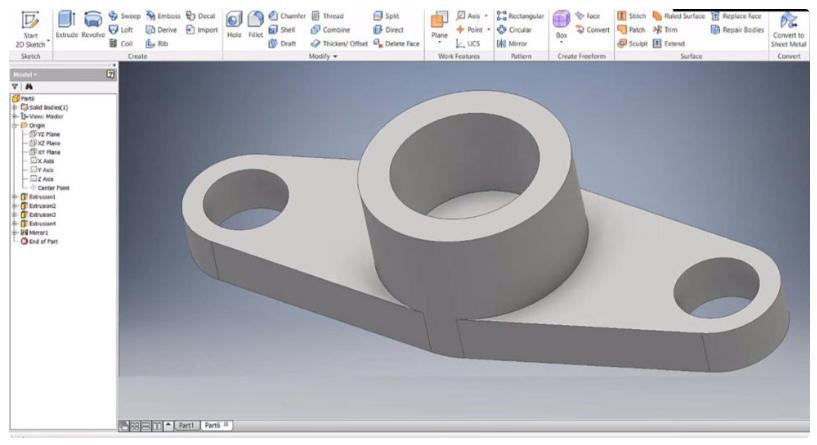Select the Rib tool
817x445 pixels.
[x=157, y=43]
